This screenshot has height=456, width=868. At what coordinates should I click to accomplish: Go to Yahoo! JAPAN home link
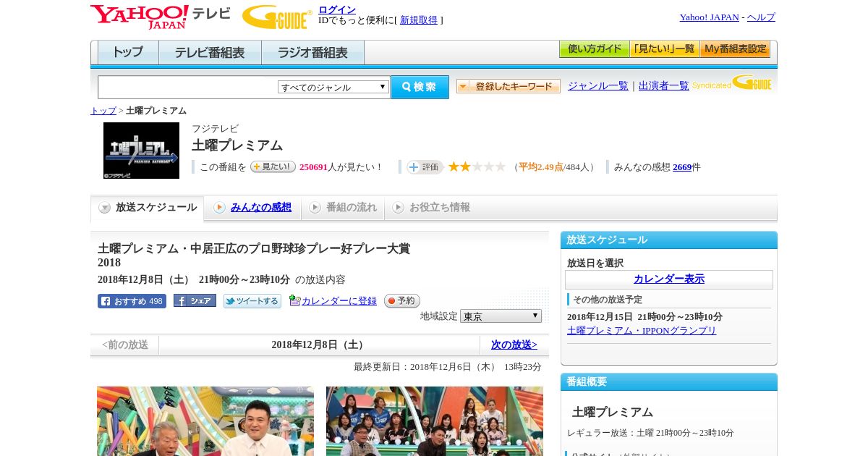point(709,17)
